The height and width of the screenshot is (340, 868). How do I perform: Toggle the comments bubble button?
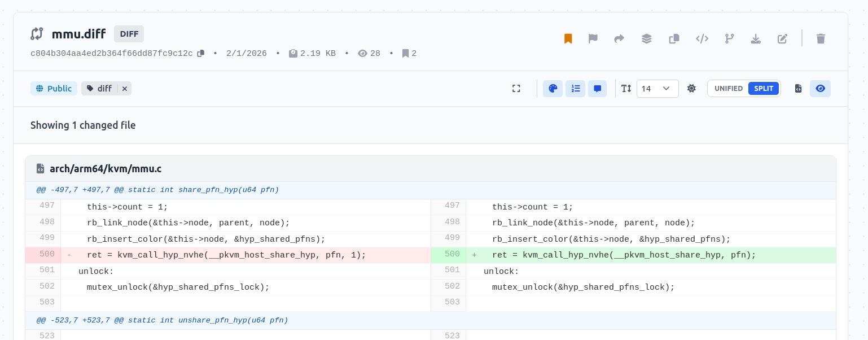[x=598, y=89]
